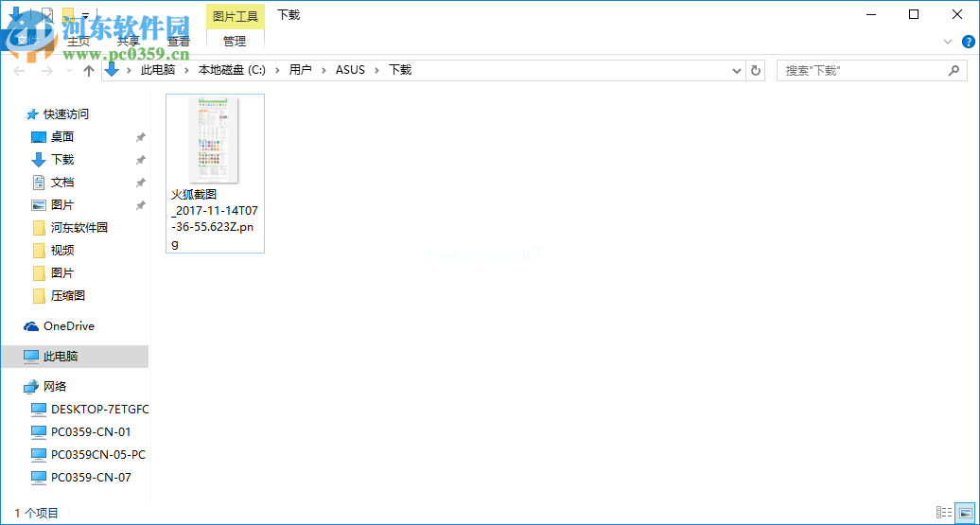Open the 管理 picture tools tab
The image size is (980, 525).
pos(235,42)
